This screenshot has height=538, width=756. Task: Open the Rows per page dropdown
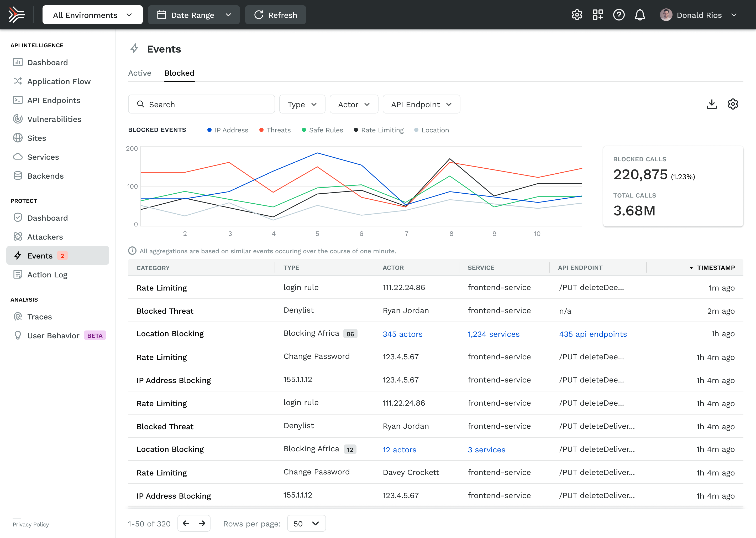[x=306, y=524]
